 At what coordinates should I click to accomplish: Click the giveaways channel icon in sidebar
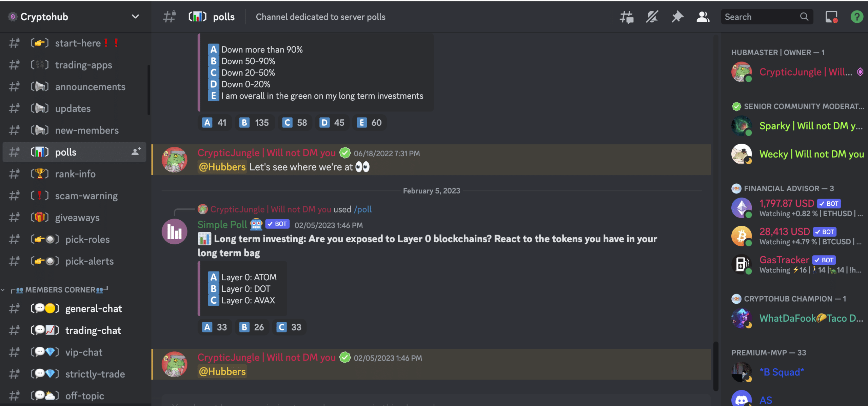coord(39,217)
